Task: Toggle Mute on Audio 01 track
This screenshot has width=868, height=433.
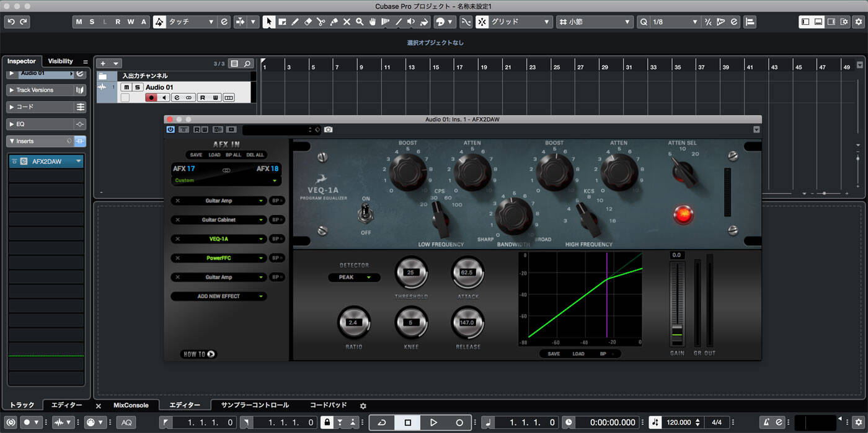Action: pos(126,87)
